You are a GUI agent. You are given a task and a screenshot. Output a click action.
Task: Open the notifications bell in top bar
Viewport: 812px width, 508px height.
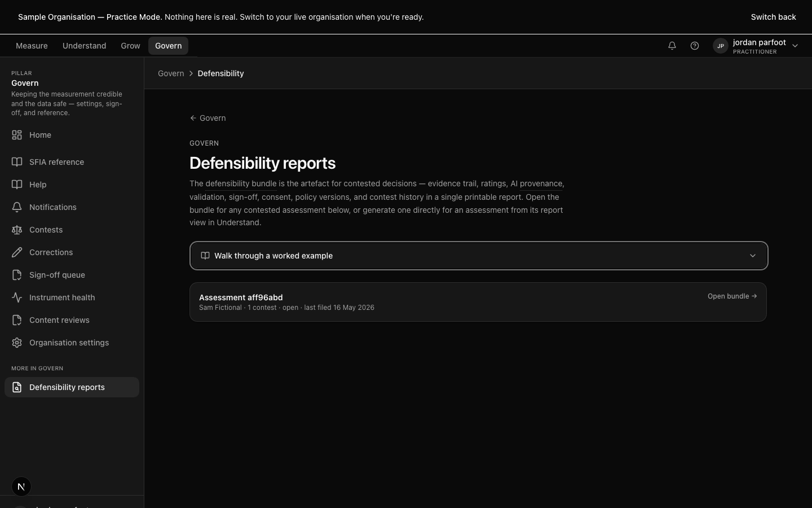672,46
